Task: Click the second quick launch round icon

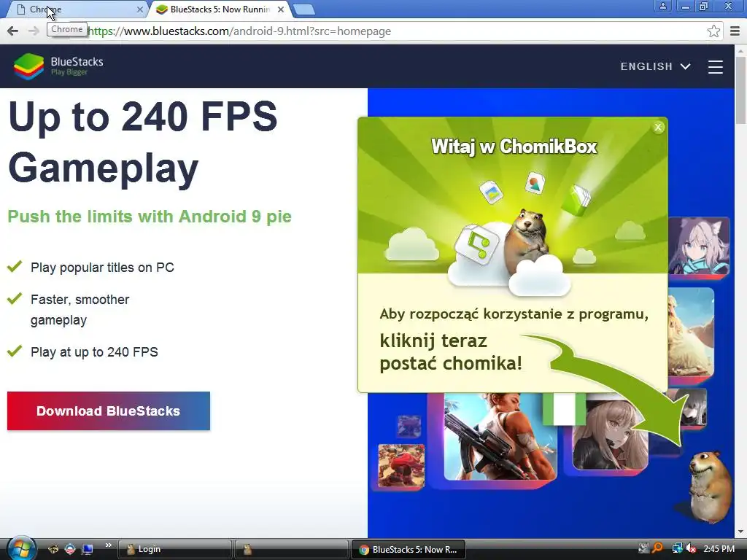Action: (x=70, y=549)
